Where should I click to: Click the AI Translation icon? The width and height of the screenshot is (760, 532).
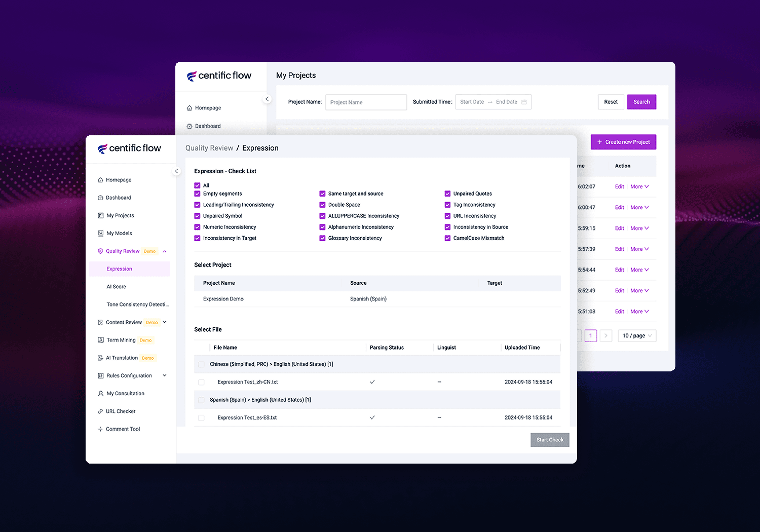click(100, 358)
